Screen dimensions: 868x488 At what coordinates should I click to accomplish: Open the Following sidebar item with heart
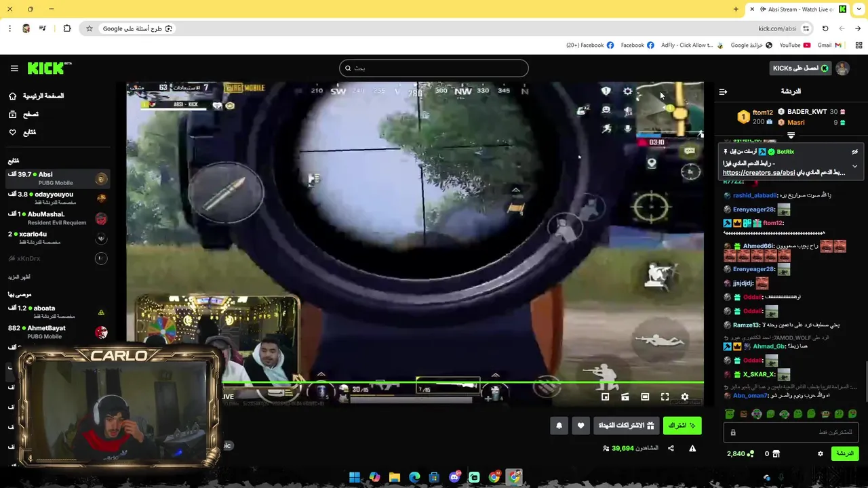point(22,132)
